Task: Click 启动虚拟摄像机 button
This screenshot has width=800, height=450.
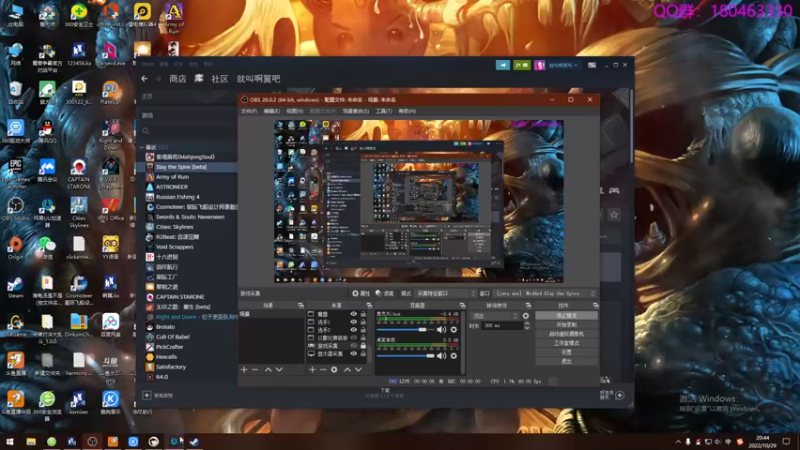Action: pos(566,334)
